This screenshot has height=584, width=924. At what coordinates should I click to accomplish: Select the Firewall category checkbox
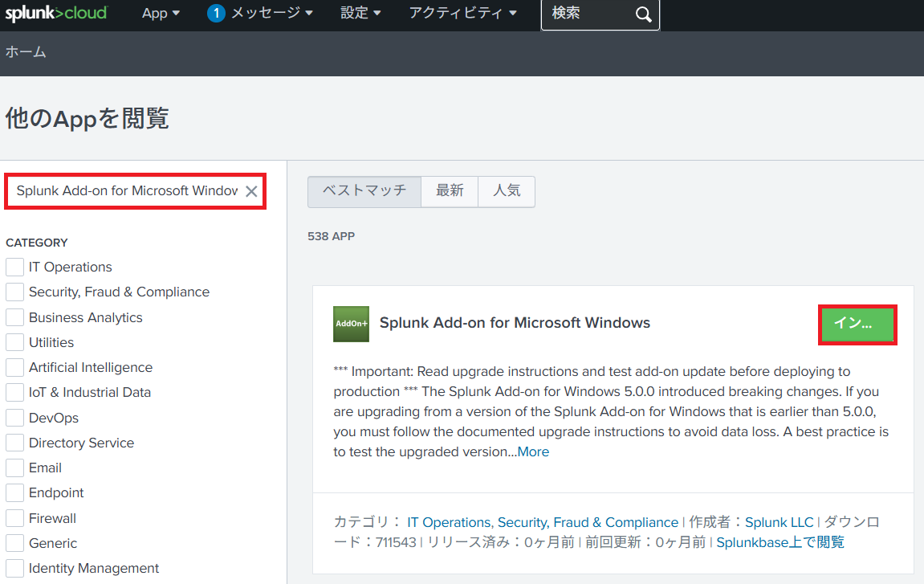tap(14, 518)
